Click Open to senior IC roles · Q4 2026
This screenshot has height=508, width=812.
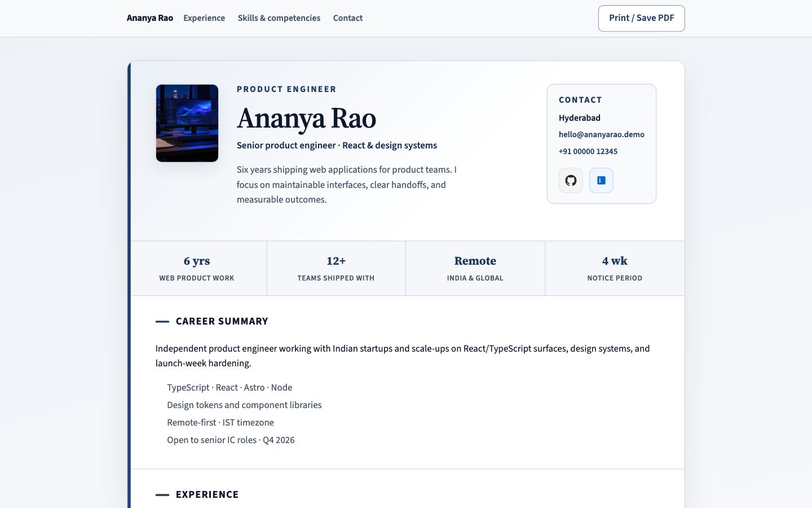[231, 440]
